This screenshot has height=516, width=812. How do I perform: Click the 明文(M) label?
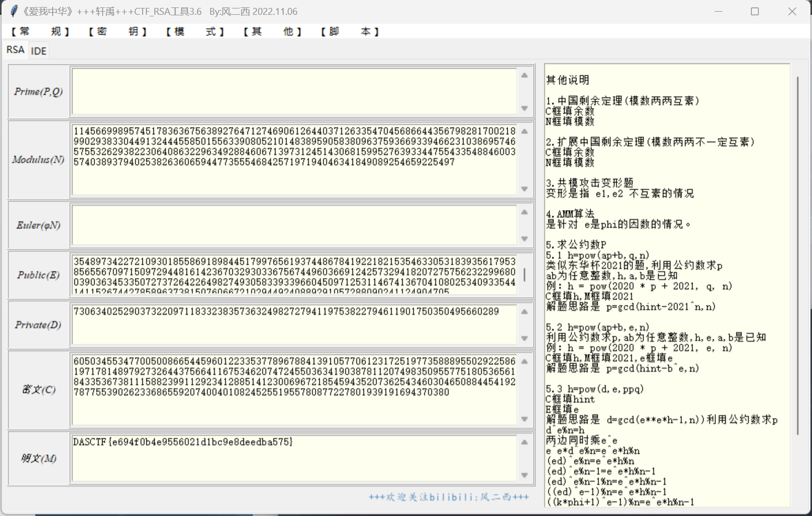(38, 459)
